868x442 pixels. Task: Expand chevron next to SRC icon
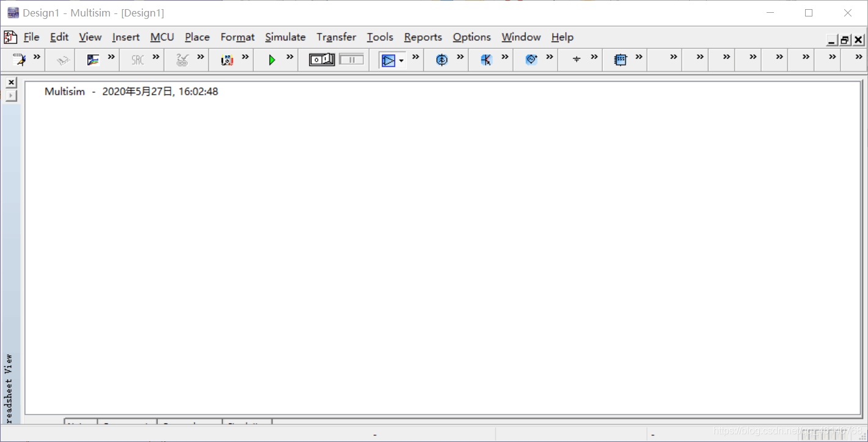tap(156, 57)
